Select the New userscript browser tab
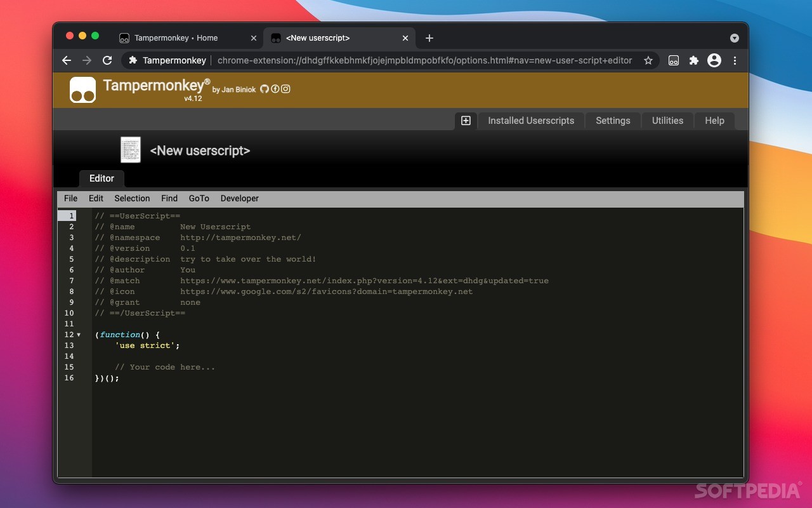Screen dimensions: 812x508 339,38
